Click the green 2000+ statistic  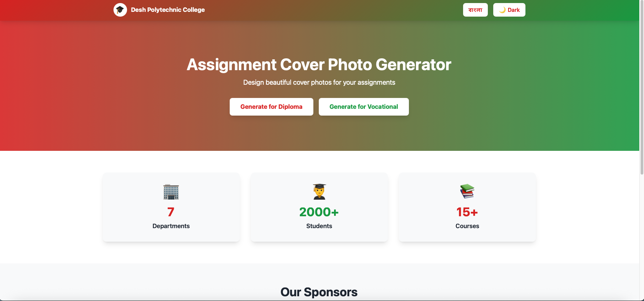319,212
